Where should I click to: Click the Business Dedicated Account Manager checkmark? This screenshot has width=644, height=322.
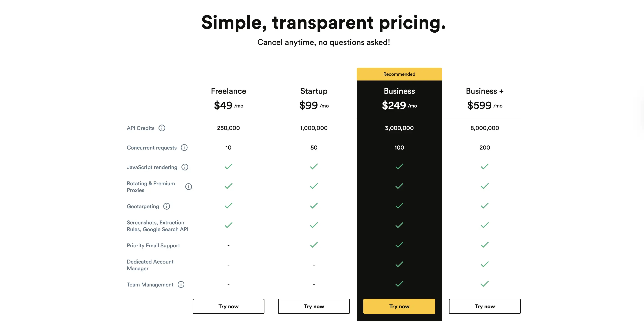click(x=399, y=264)
